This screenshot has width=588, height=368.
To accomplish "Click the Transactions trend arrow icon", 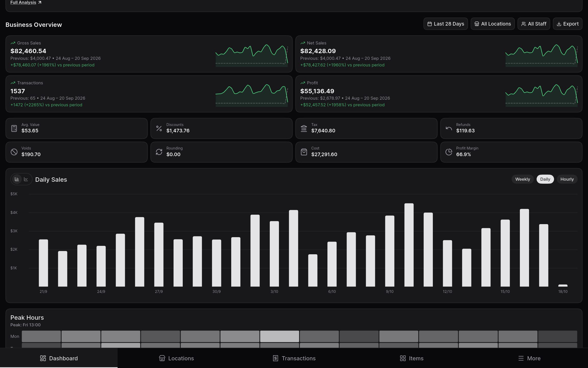I will tap(13, 83).
